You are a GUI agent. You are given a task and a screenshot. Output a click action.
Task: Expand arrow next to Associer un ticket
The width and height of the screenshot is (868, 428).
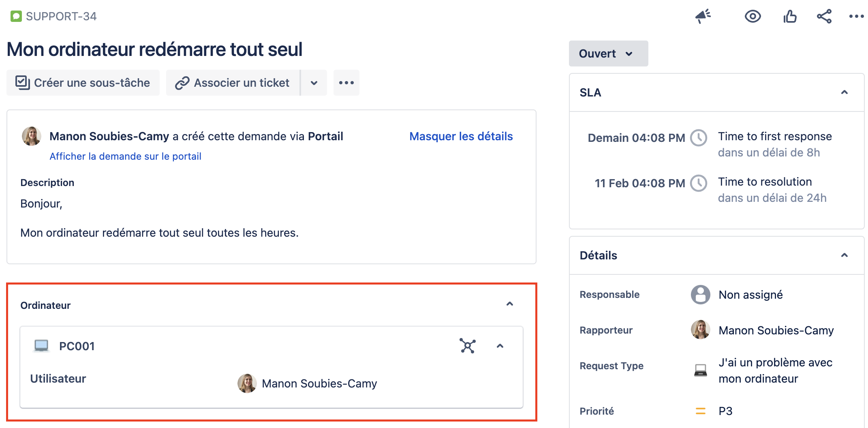coord(314,83)
